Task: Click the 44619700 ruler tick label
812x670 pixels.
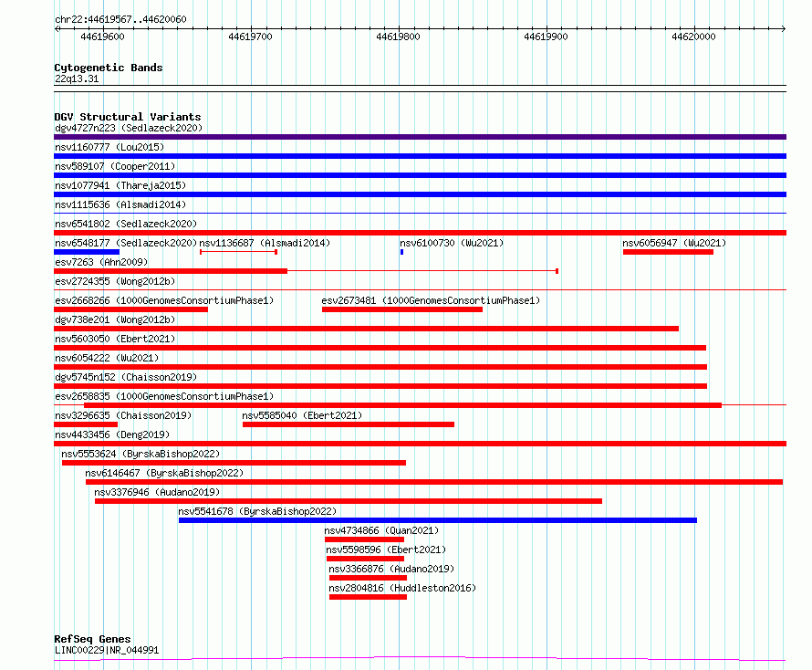Action: [x=250, y=37]
